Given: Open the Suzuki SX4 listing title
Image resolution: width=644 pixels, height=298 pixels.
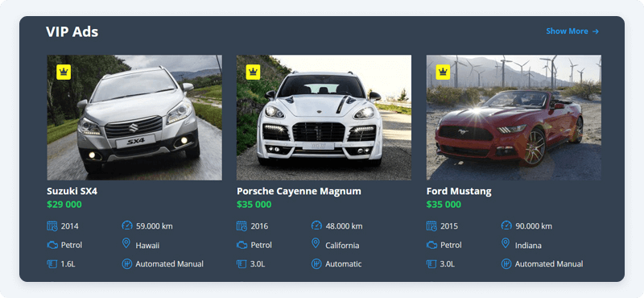Looking at the screenshot, I should 72,191.
